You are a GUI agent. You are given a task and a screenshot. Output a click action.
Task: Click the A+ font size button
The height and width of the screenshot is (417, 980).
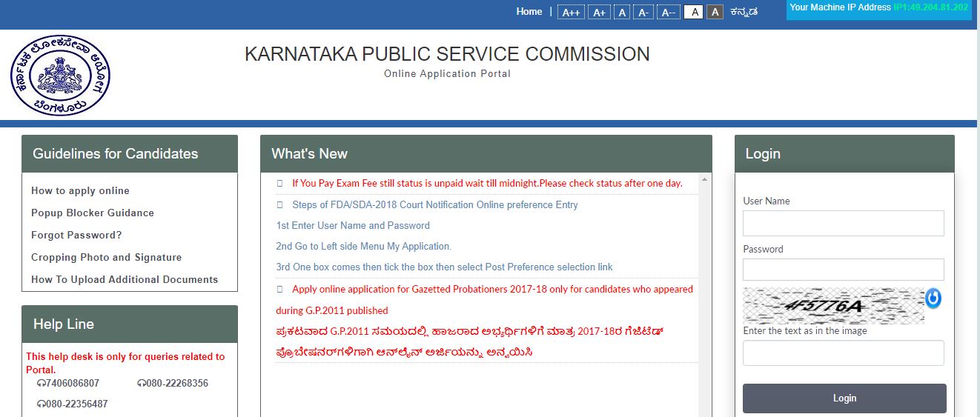coord(599,12)
